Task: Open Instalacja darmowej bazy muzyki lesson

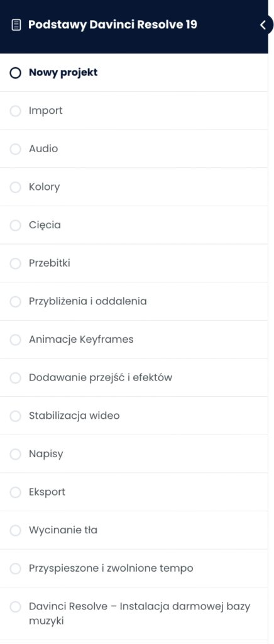Action: tap(134, 614)
